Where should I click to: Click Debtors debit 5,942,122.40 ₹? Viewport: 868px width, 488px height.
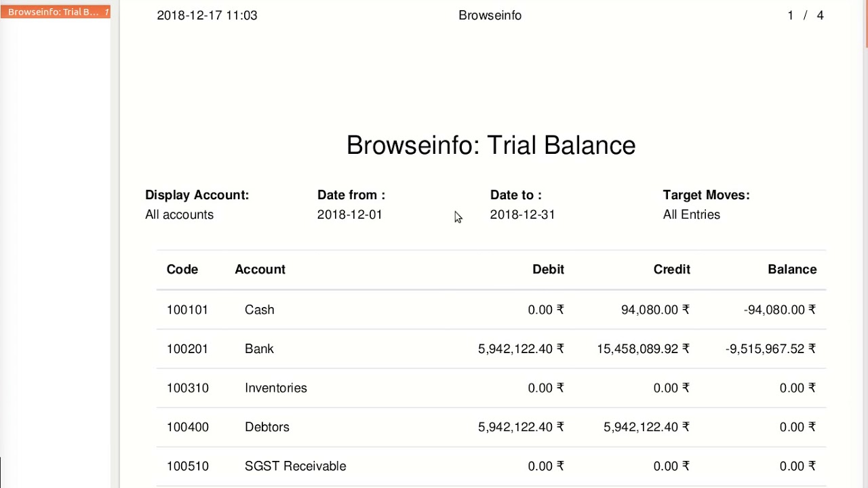click(x=521, y=427)
